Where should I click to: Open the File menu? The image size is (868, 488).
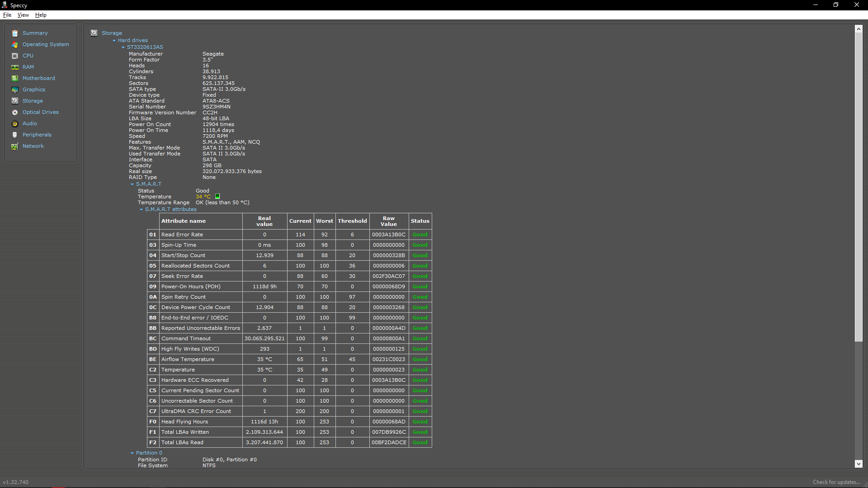[x=7, y=15]
